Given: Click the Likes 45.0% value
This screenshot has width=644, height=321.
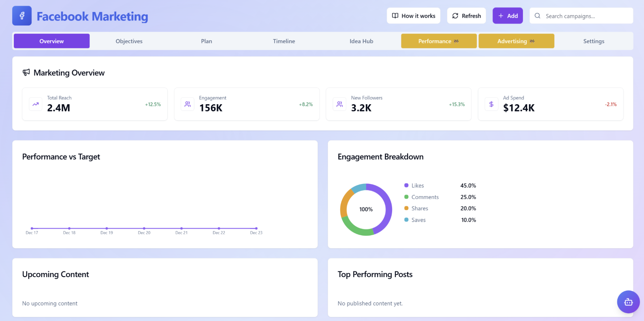Looking at the screenshot, I should point(468,186).
